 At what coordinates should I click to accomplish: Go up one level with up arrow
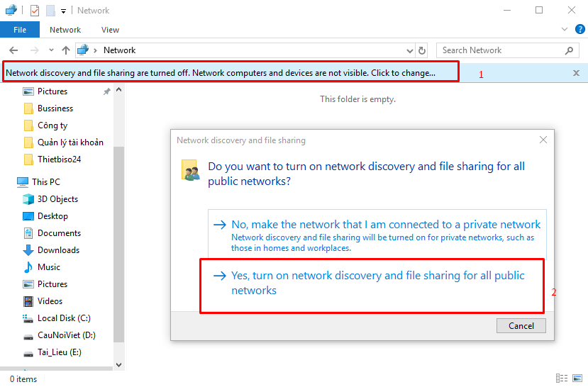[66, 50]
